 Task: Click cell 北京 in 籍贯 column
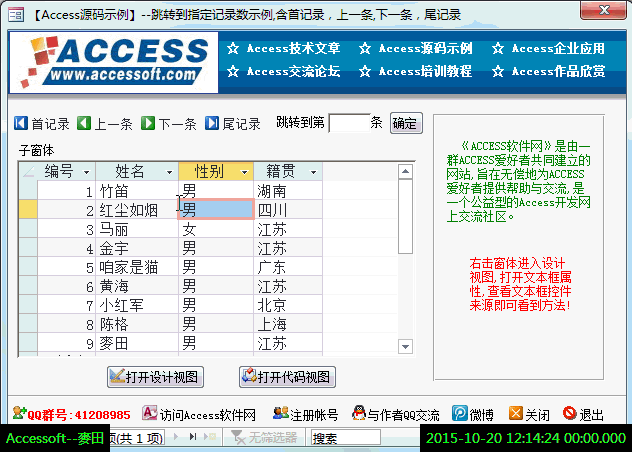point(288,305)
